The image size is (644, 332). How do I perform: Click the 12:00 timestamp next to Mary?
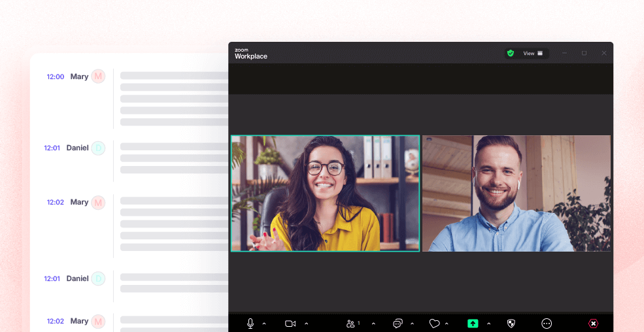click(x=56, y=76)
